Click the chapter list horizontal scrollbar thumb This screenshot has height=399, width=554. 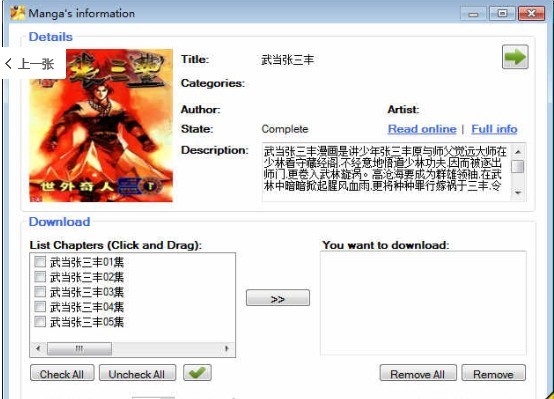coord(79,348)
